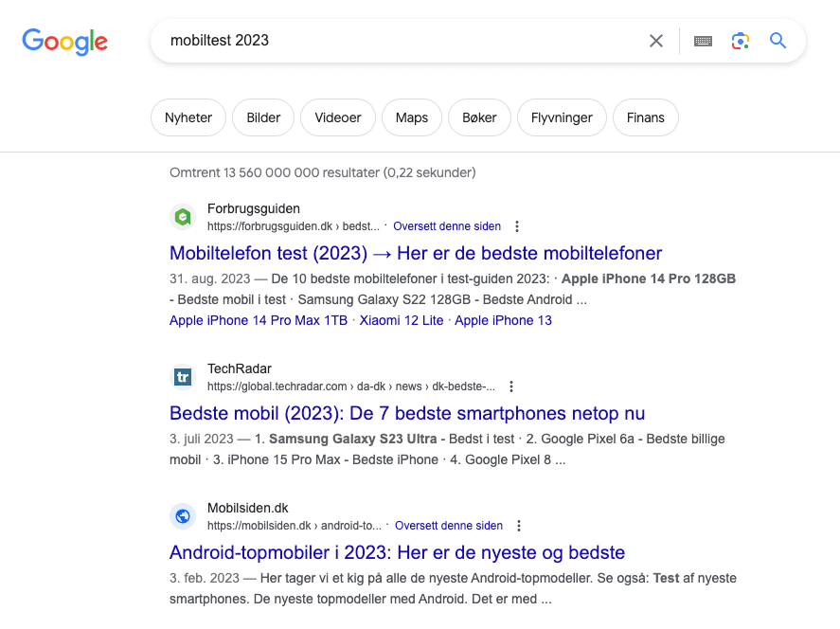The width and height of the screenshot is (840, 629).
Task: Open the on-screen keyboard icon
Action: click(x=703, y=41)
